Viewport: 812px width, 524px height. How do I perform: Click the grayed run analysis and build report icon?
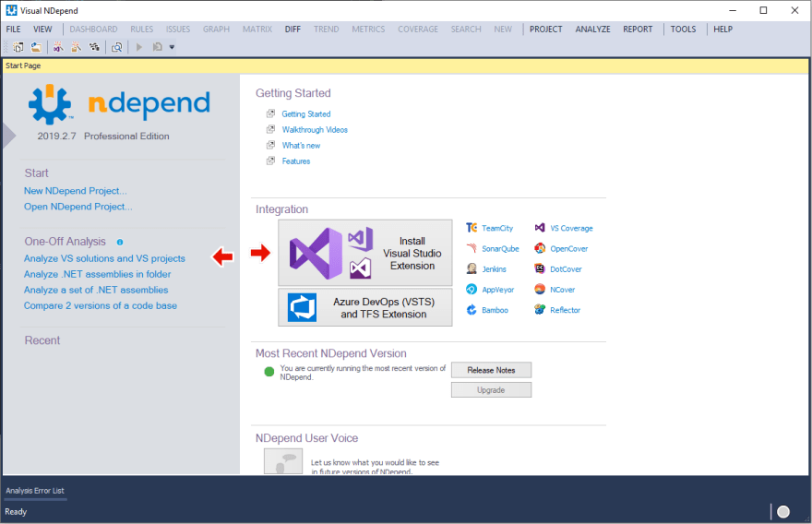click(158, 47)
